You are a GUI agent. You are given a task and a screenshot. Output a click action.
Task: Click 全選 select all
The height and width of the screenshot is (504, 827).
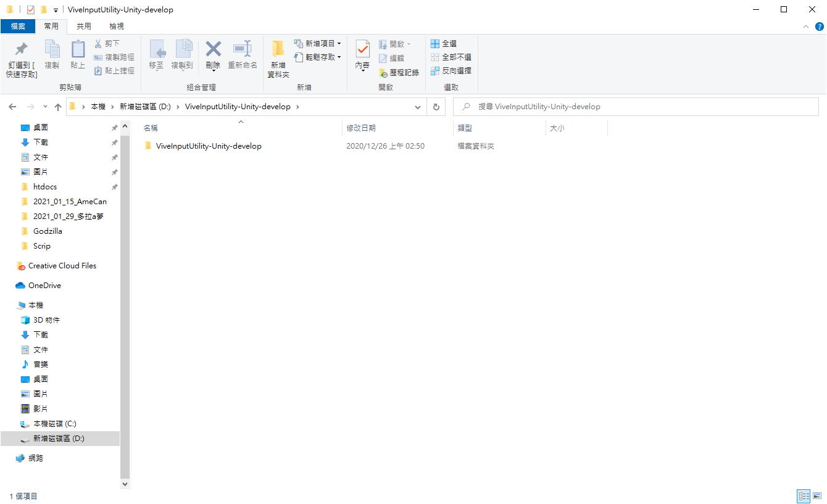444,44
